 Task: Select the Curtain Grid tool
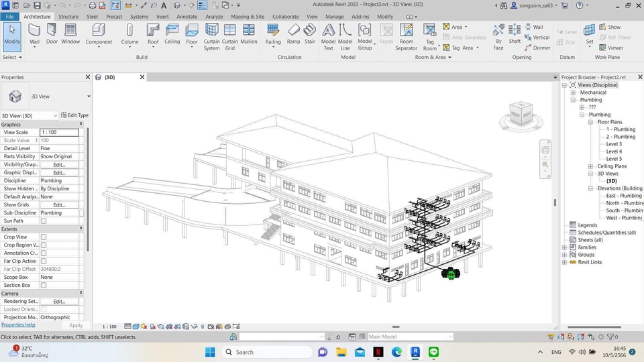(229, 37)
